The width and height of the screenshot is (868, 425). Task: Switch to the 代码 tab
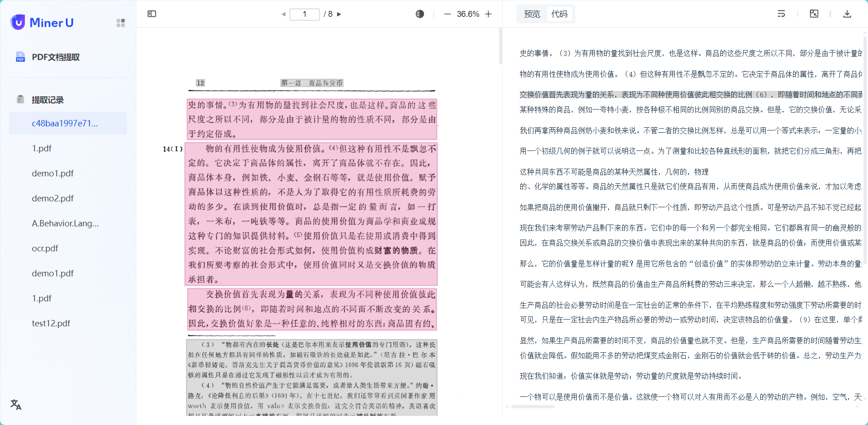560,14
